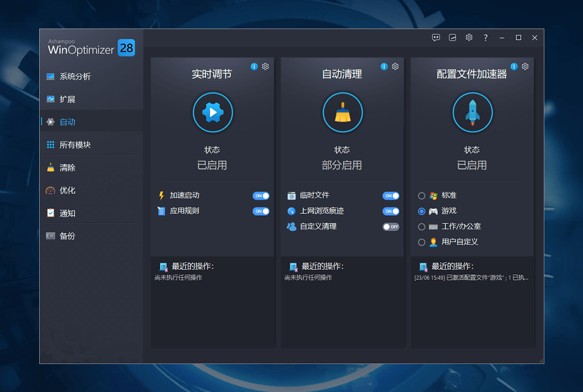Toggle the 加速启动 switch off
Image resolution: width=583 pixels, height=392 pixels.
tap(261, 196)
